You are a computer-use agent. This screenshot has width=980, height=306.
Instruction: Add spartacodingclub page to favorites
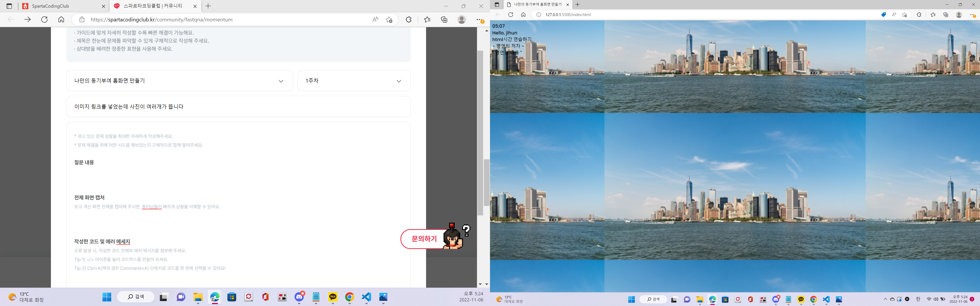[x=389, y=19]
